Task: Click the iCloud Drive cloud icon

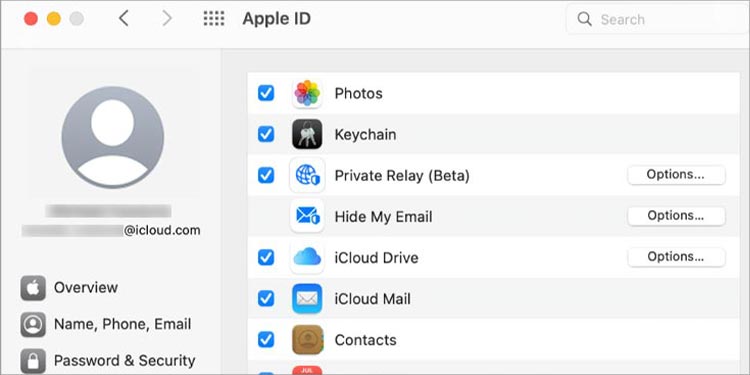Action: [307, 257]
